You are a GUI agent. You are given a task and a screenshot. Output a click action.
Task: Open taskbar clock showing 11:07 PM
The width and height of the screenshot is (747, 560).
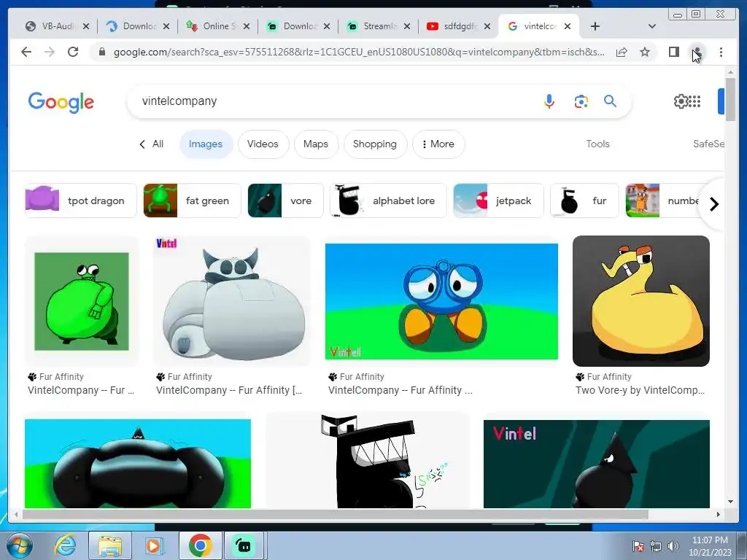coord(710,546)
